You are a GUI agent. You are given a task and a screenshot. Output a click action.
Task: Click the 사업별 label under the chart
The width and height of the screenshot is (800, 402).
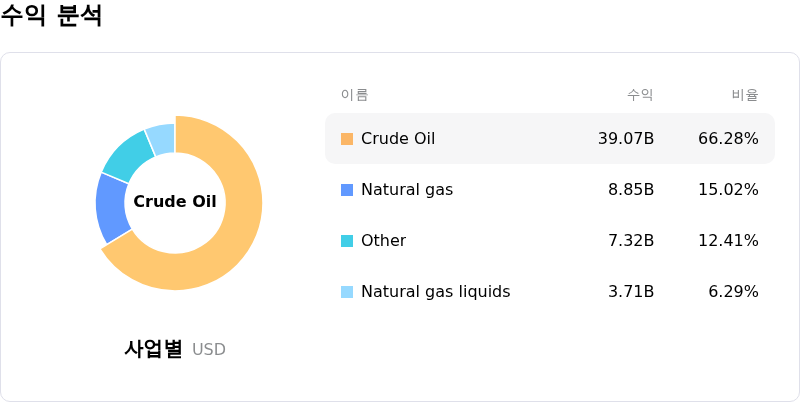point(153,349)
